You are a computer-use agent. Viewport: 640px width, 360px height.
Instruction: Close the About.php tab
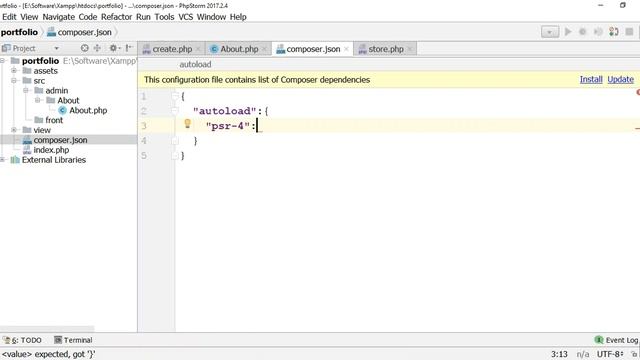[264, 49]
